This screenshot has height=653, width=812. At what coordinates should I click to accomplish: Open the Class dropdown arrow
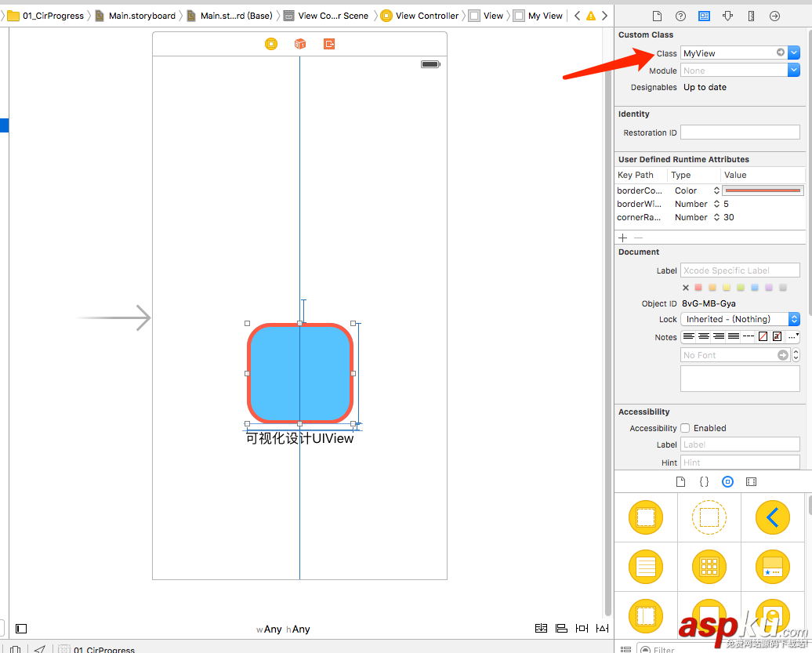tap(794, 53)
